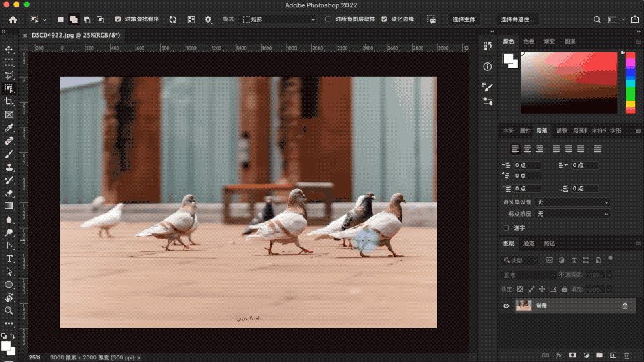
Task: Pick the Zoom tool in toolbar
Action: 9,311
